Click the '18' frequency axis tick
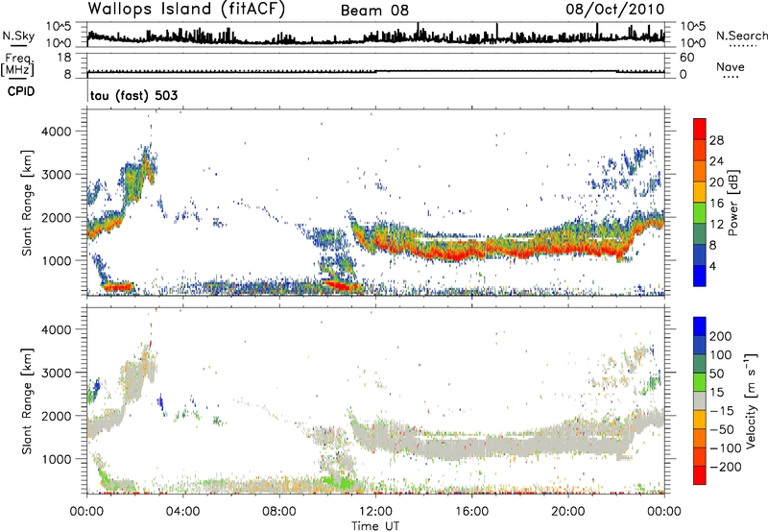Viewport: 768px width, 532px height. pos(64,58)
